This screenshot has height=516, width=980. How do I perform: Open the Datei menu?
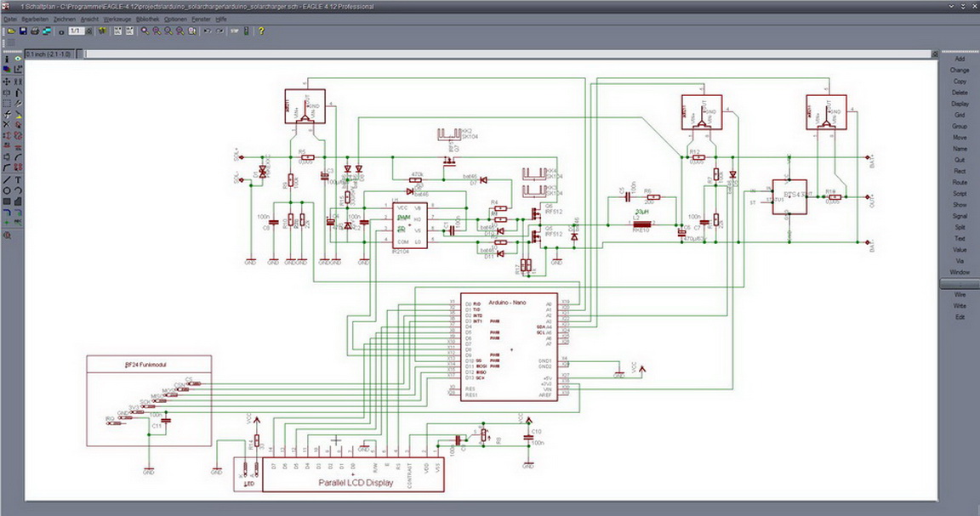pos(10,18)
